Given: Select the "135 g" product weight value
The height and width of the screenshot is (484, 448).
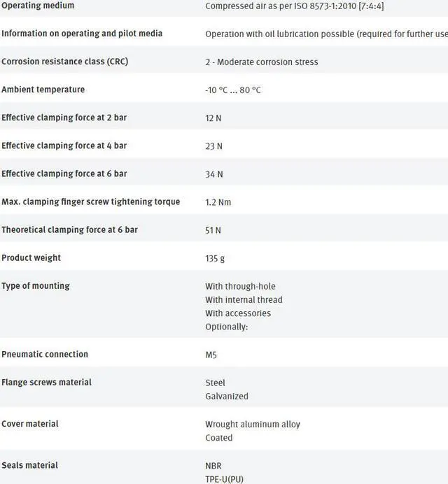Looking at the screenshot, I should click(x=215, y=258).
